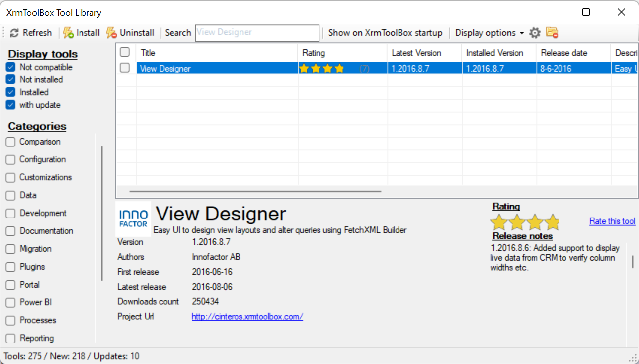This screenshot has height=364, width=639.
Task: Click inside the Search field
Action: point(256,33)
